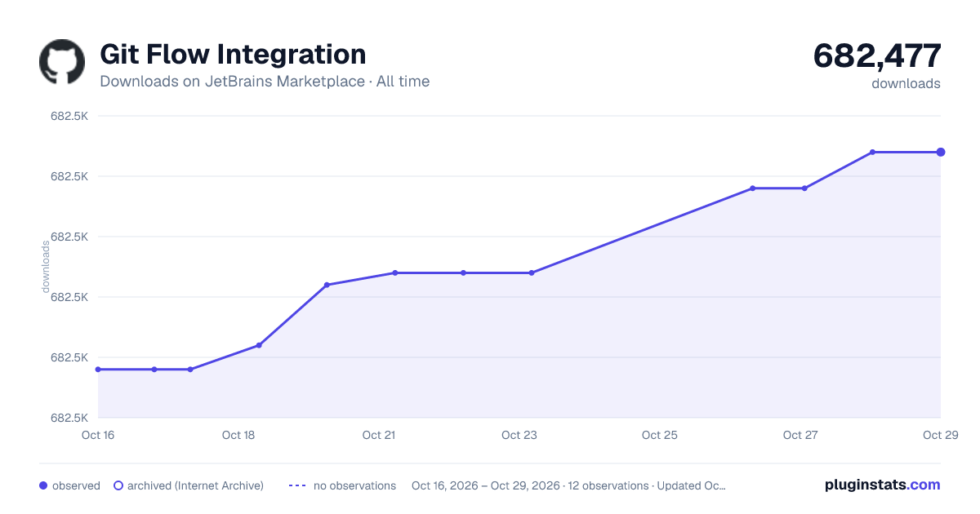
Task: Click the 'Oct 29' x-axis label
Action: tap(939, 435)
